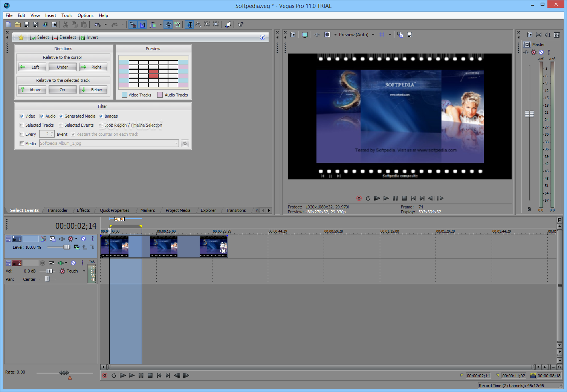Click the Deselect button

64,37
